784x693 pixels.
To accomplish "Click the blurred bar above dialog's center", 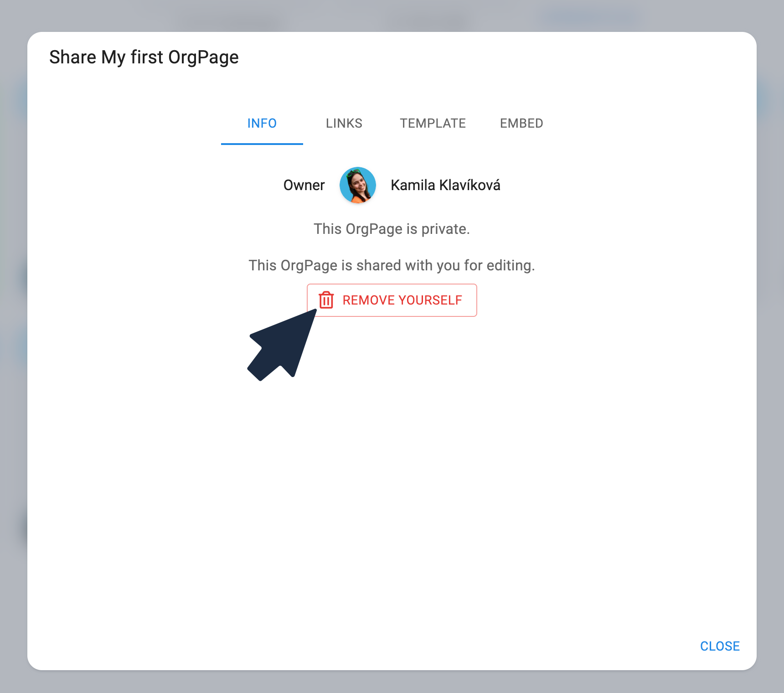I will tap(426, 21).
